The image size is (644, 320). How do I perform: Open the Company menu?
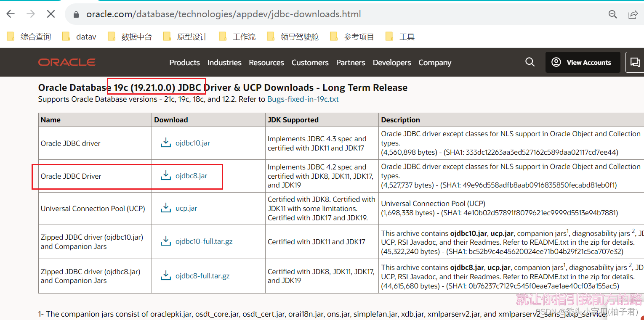435,62
